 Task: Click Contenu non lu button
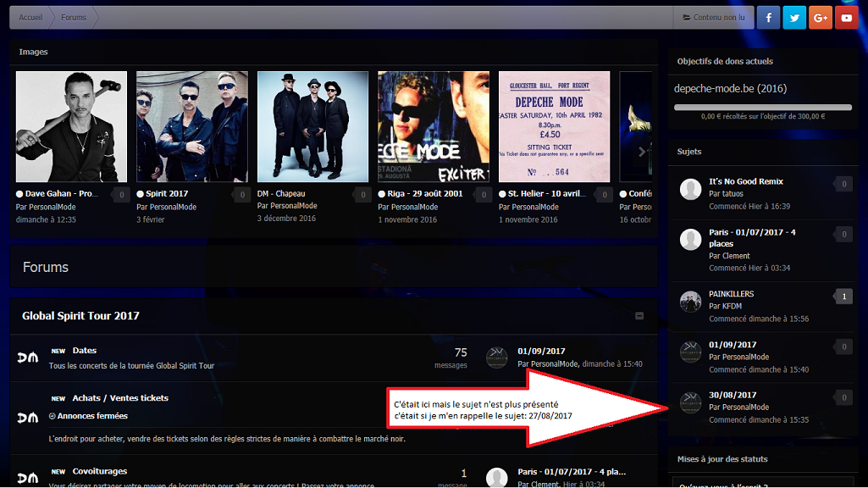tap(714, 18)
